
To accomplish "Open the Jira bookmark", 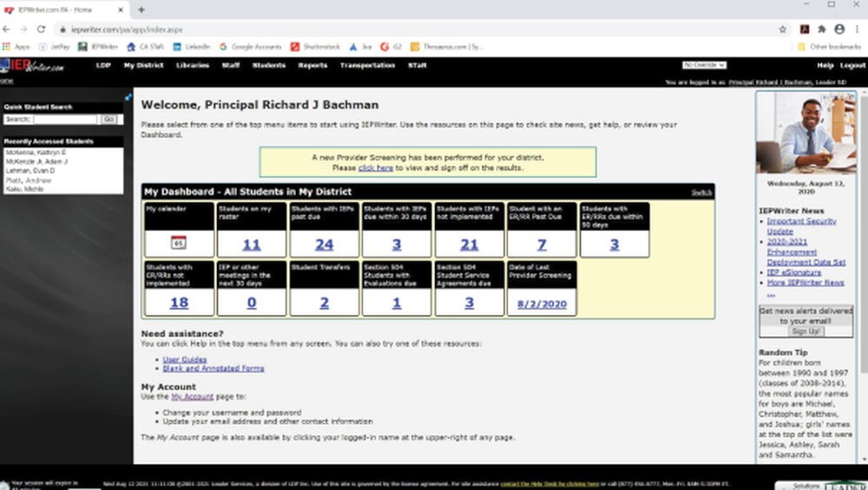I will (x=360, y=47).
